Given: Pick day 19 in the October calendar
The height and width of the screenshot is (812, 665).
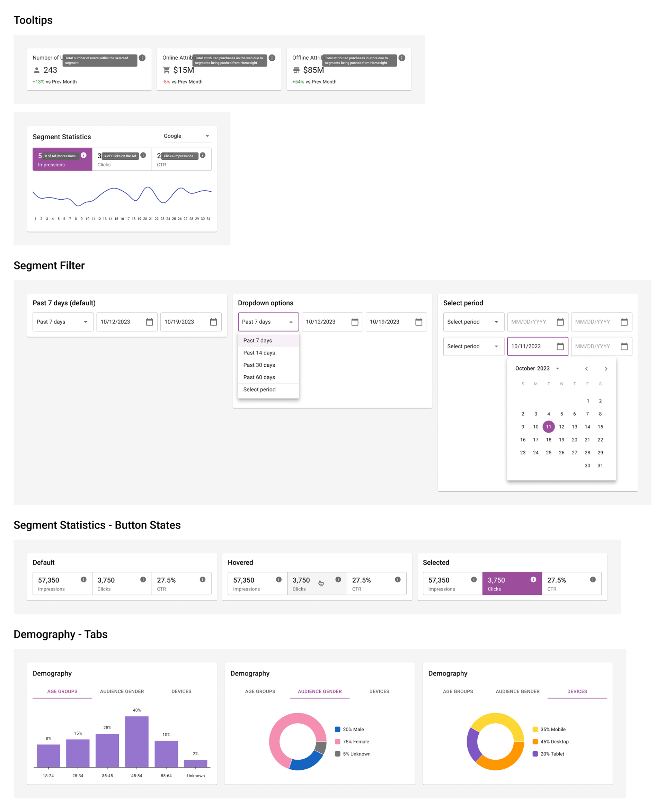Looking at the screenshot, I should click(561, 439).
